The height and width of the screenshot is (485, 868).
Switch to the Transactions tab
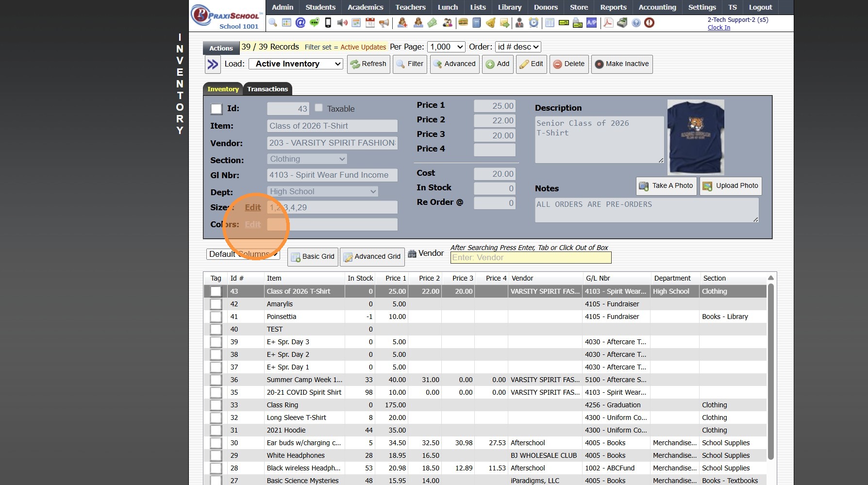[267, 89]
